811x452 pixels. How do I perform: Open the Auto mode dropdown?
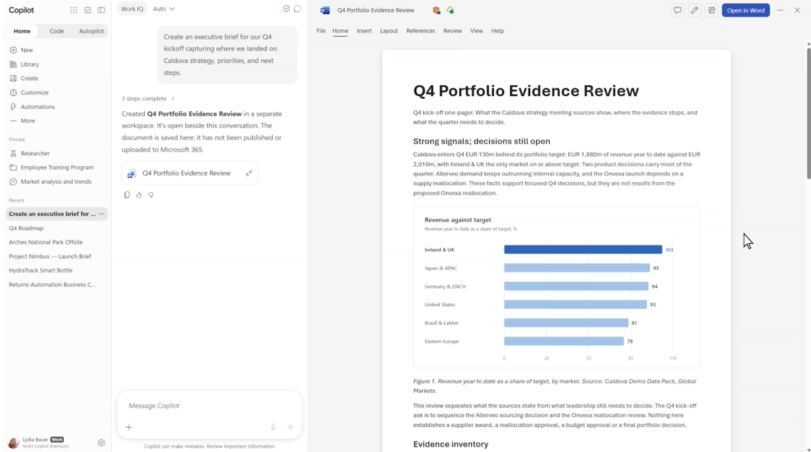coord(164,9)
